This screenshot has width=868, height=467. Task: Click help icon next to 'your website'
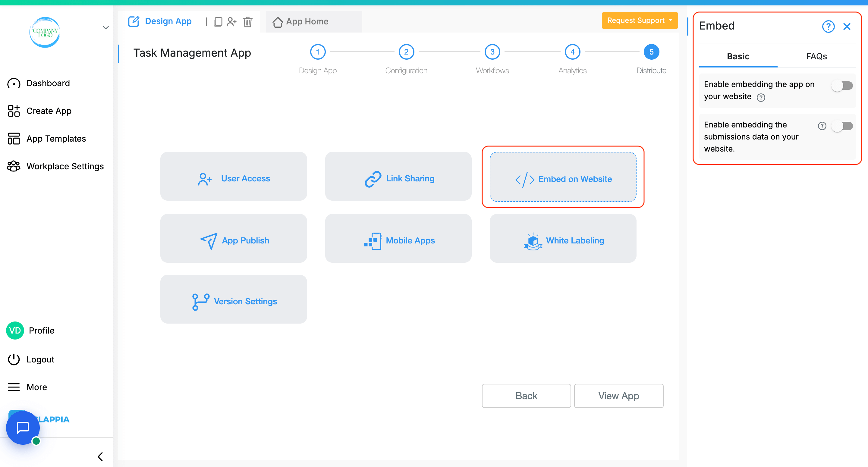pyautogui.click(x=761, y=97)
